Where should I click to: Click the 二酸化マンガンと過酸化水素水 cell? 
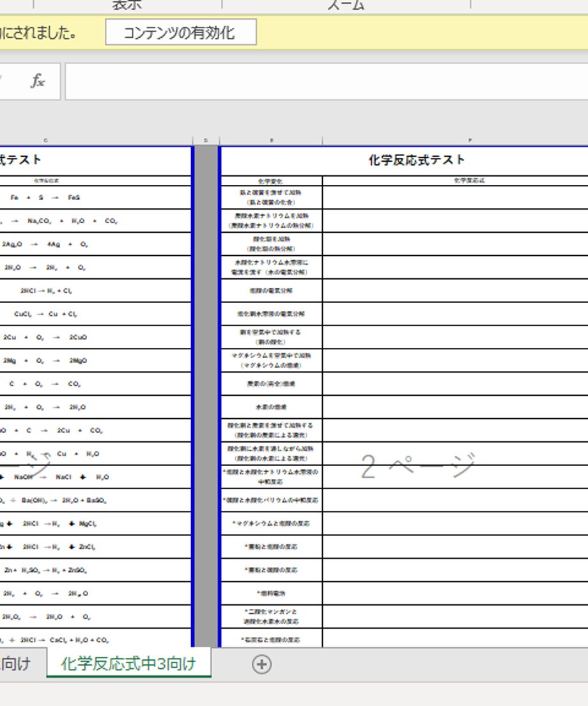[x=272, y=617]
